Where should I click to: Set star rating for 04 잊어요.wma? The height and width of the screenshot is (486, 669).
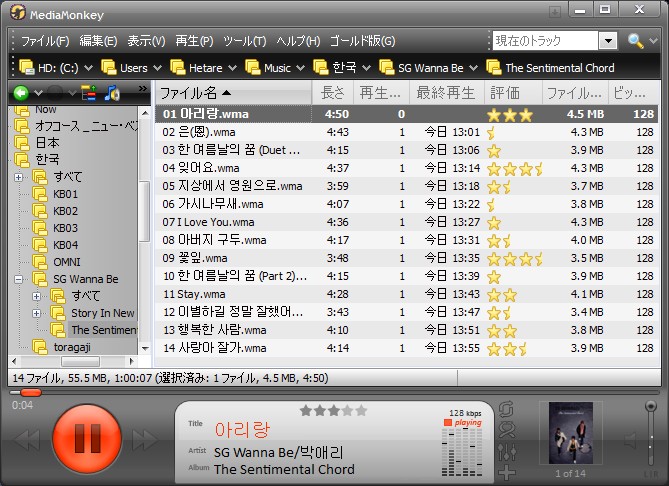pyautogui.click(x=515, y=169)
